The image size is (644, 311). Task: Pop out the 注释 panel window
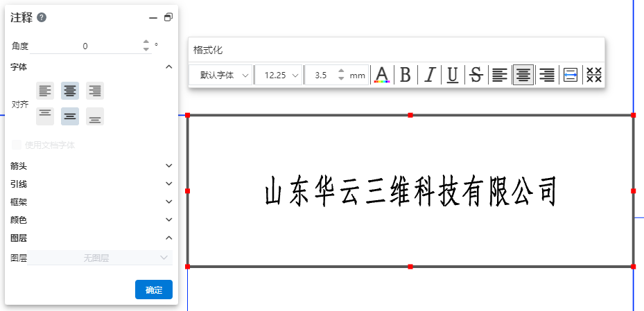[x=168, y=17]
